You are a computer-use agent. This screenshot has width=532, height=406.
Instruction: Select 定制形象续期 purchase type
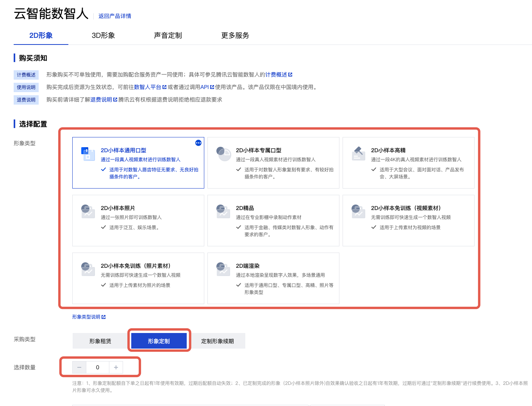coord(218,341)
